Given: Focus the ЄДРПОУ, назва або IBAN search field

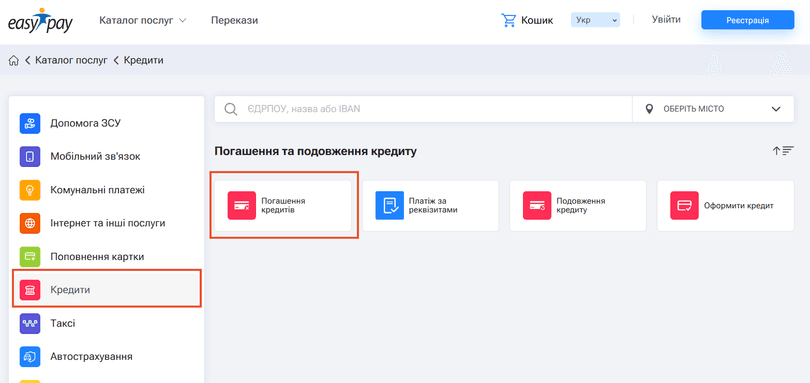Looking at the screenshot, I should 424,109.
